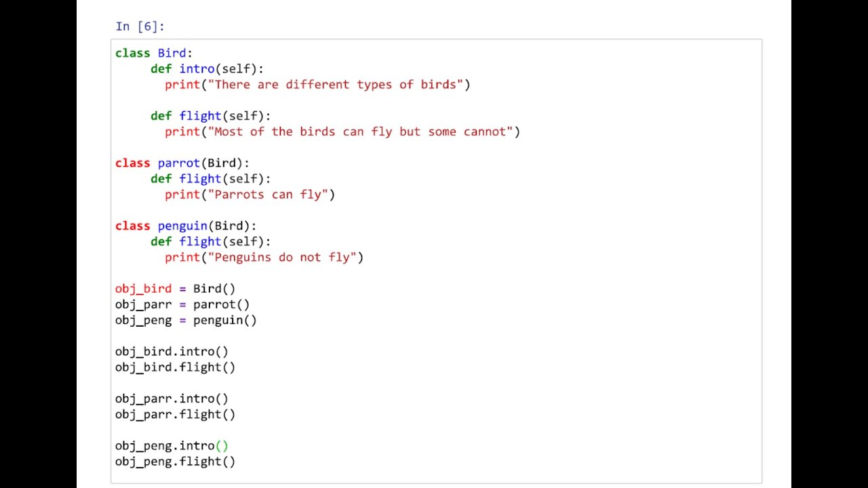Click 'obj_parr.intro()' call
Viewport: 868px width, 488px height.
pos(172,399)
